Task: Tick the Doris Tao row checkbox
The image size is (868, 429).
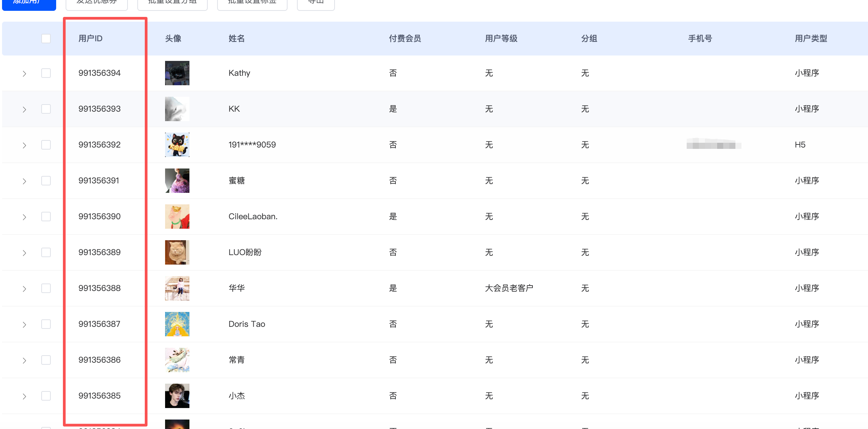Action: point(46,324)
